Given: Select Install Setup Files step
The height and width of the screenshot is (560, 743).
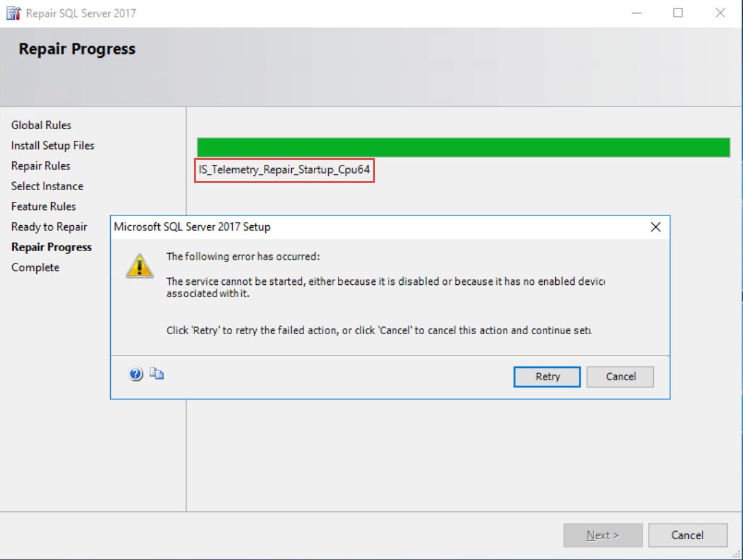Looking at the screenshot, I should 53,145.
